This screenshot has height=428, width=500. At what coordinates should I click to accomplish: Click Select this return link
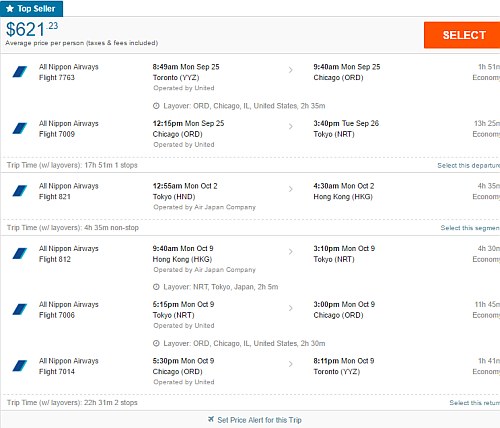pos(475,403)
